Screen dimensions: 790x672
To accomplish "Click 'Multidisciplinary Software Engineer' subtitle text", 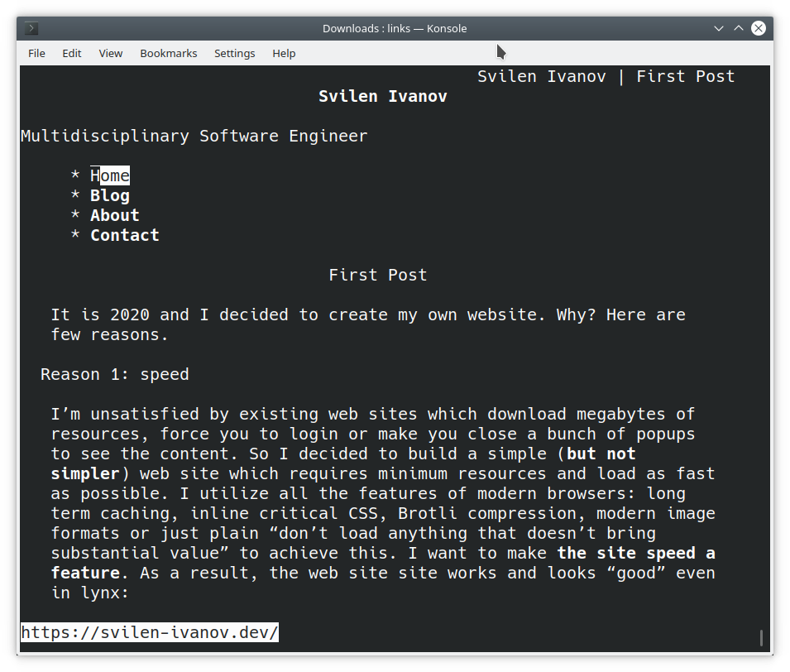I will click(194, 136).
